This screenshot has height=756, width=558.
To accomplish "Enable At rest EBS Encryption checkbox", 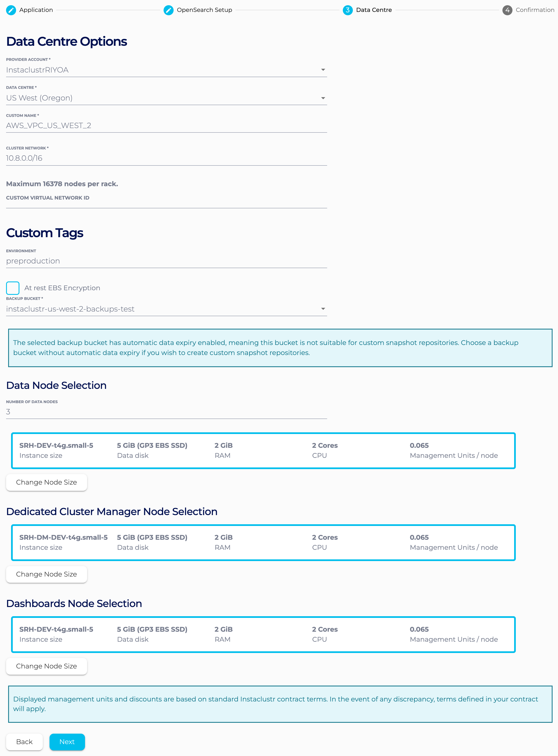I will [x=13, y=288].
